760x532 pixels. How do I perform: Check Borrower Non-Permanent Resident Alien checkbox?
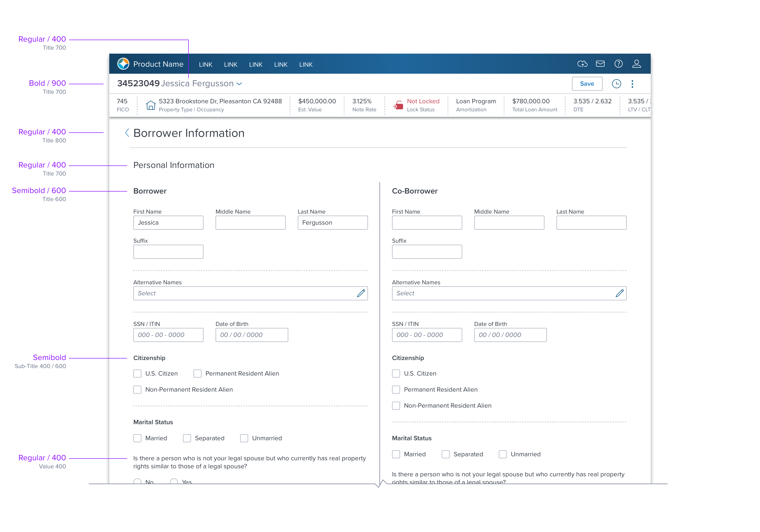point(137,390)
